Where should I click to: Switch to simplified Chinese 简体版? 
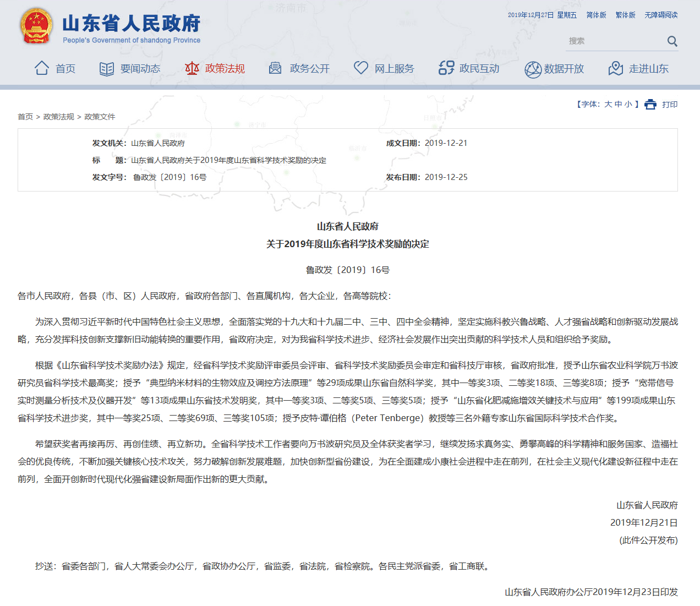(596, 15)
